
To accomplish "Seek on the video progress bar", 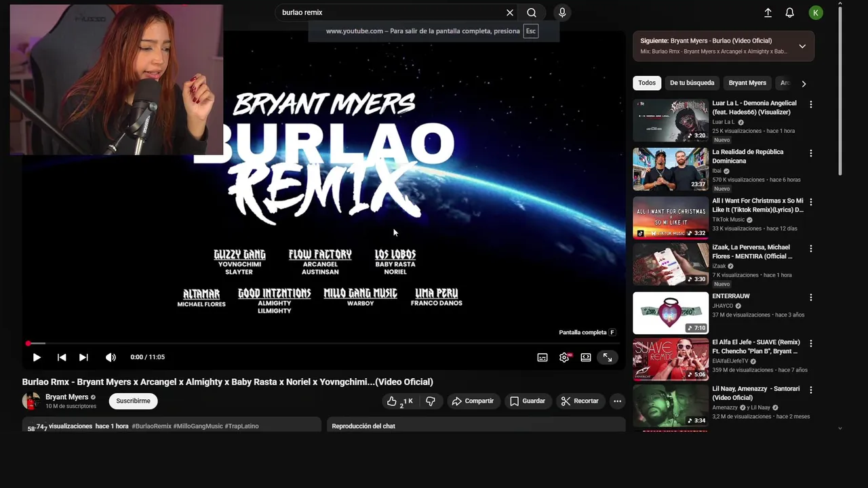I will [x=324, y=344].
